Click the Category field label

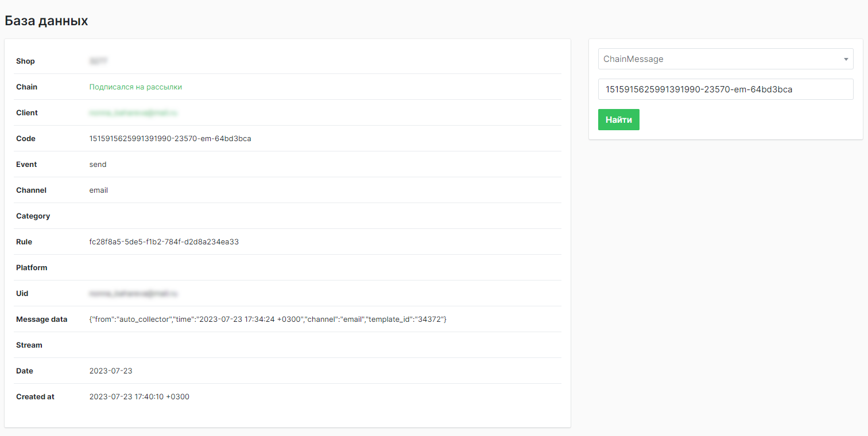(x=33, y=216)
